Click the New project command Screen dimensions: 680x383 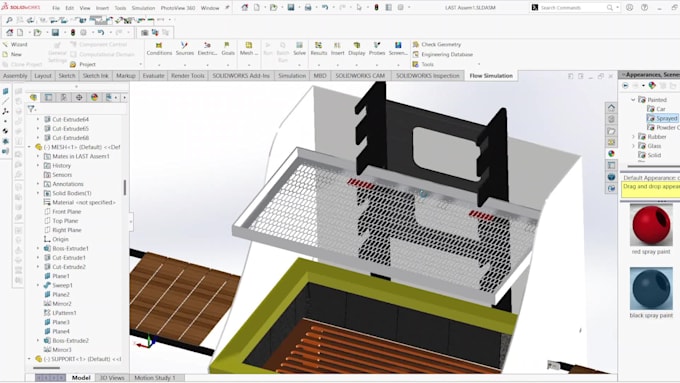click(x=13, y=54)
